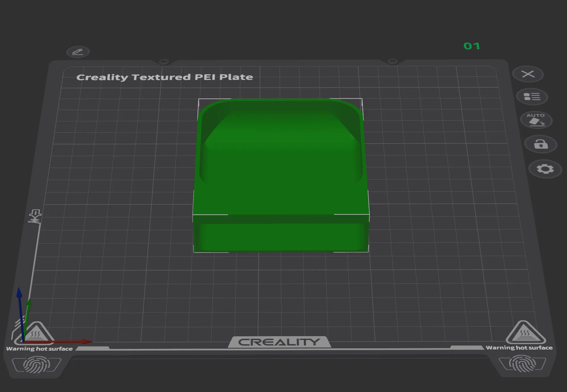Click the red X axis arrow
The image size is (567, 392).
pyautogui.click(x=85, y=342)
